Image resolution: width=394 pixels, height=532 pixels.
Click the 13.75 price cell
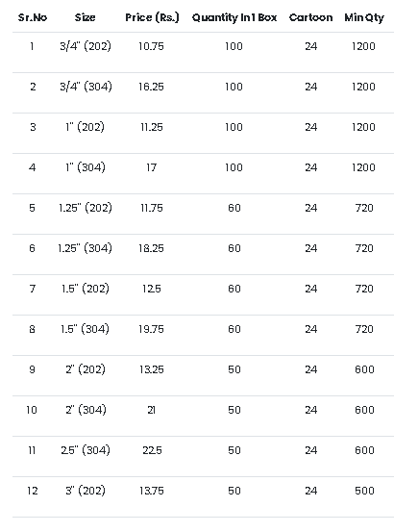[152, 491]
